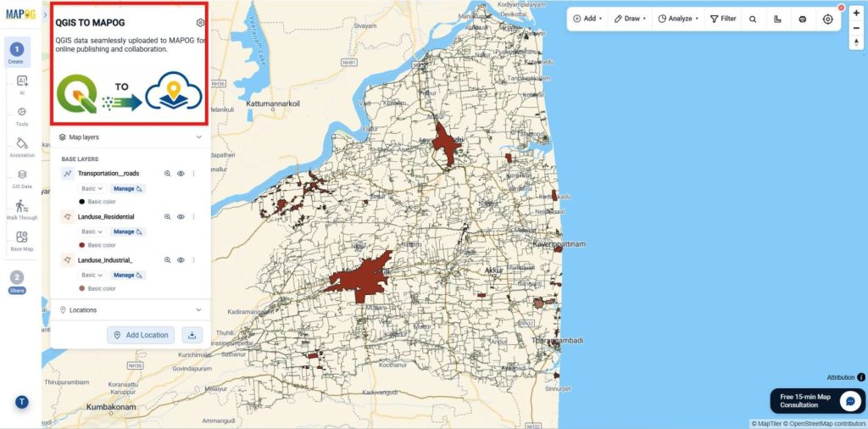Open the Draw menu
The height and width of the screenshot is (429, 868).
(x=630, y=19)
